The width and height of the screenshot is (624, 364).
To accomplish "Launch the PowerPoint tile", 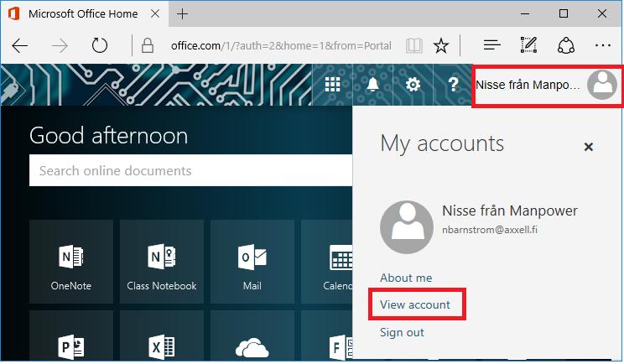I will pos(71,335).
